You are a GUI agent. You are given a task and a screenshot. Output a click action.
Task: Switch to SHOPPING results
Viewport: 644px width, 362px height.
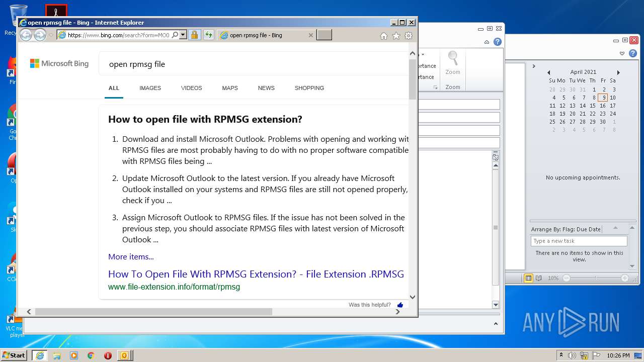click(309, 88)
